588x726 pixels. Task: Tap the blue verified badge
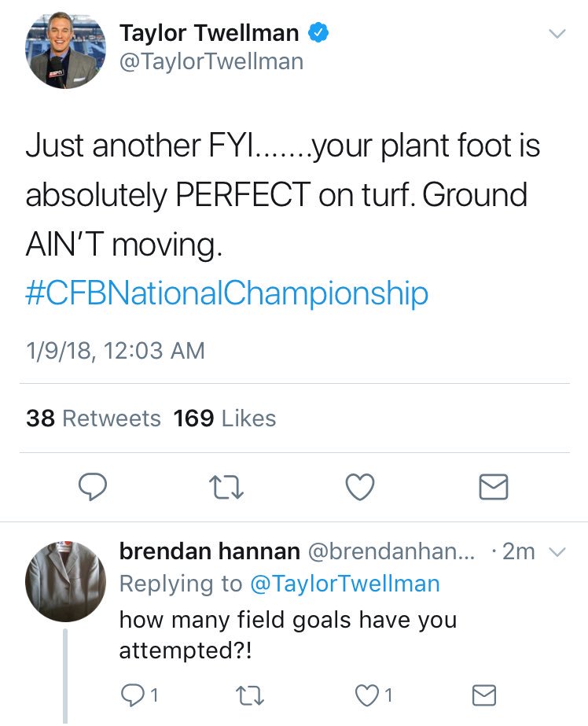317,33
